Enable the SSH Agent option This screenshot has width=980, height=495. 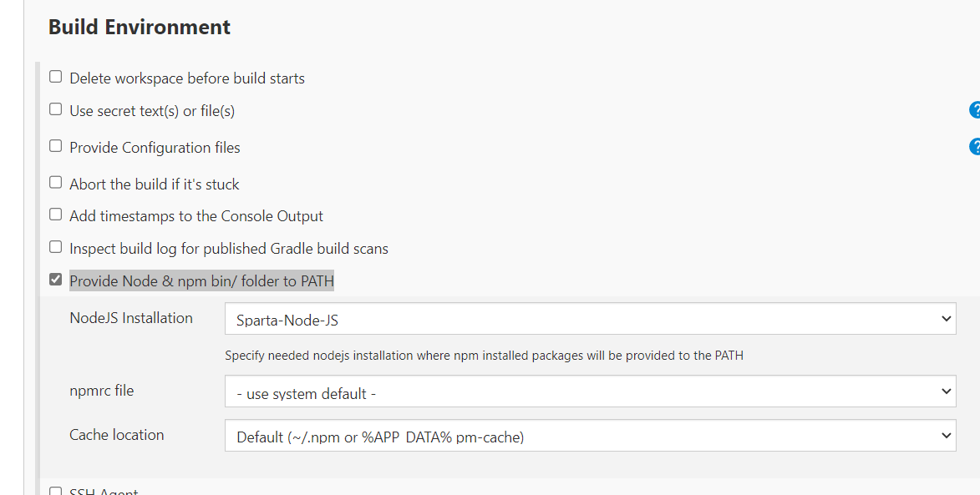(55, 492)
